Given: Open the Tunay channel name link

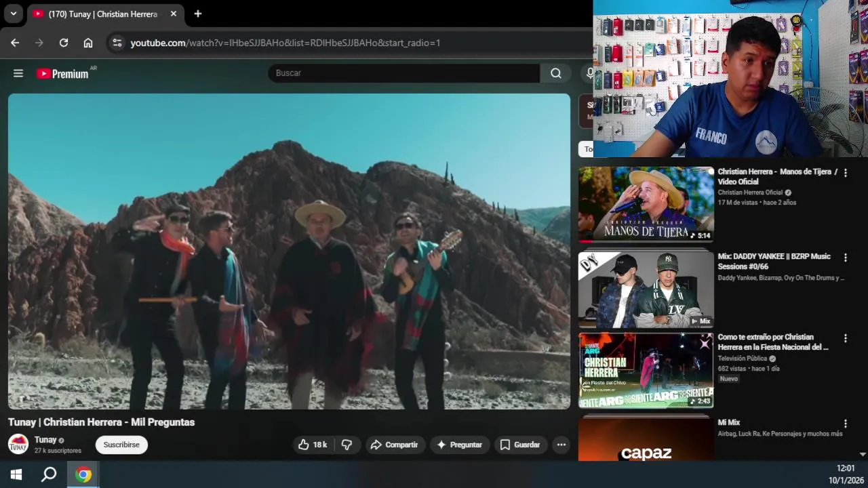Looking at the screenshot, I should [x=45, y=440].
